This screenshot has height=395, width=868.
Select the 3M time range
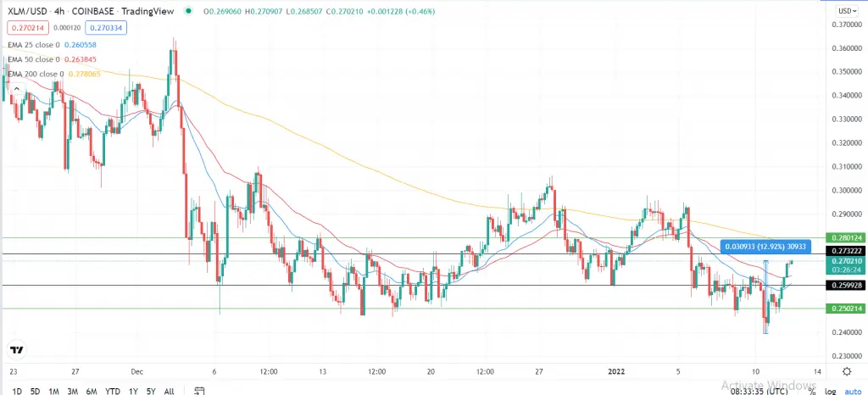point(73,391)
